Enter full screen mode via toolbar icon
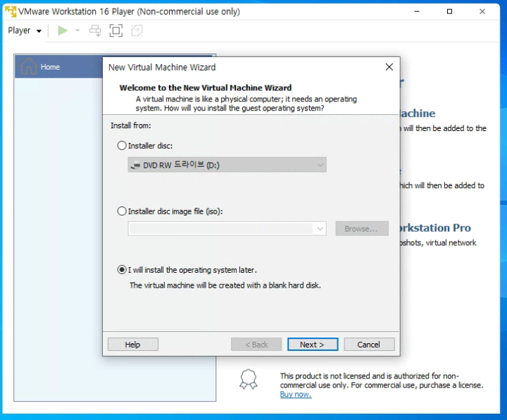 point(116,31)
